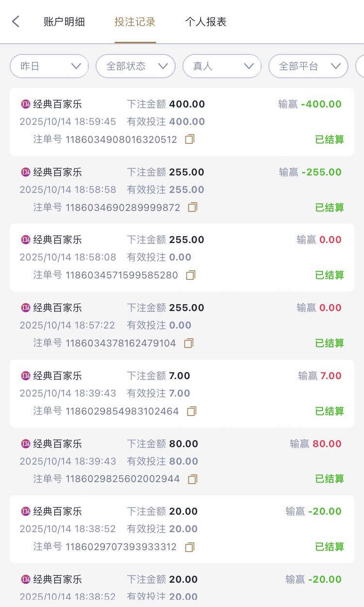Expand the 全部平台 platform dropdown
This screenshot has width=364, height=607.
[308, 66]
